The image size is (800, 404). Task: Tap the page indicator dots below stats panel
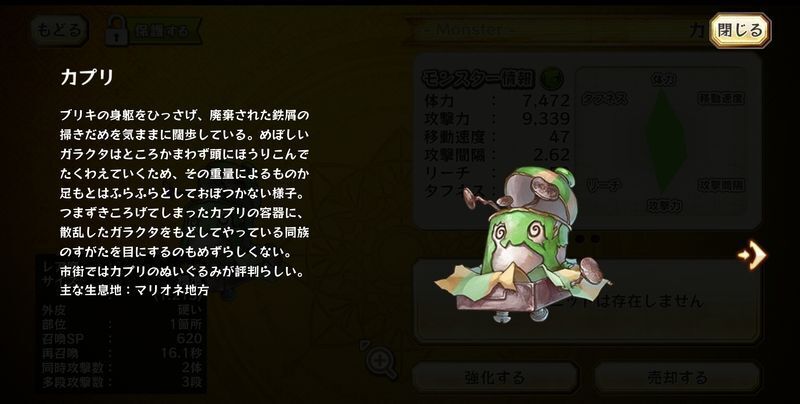(587, 238)
